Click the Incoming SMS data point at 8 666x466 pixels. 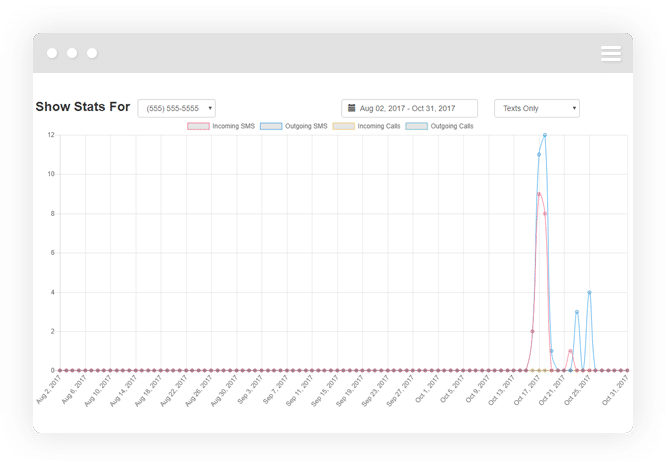click(545, 214)
